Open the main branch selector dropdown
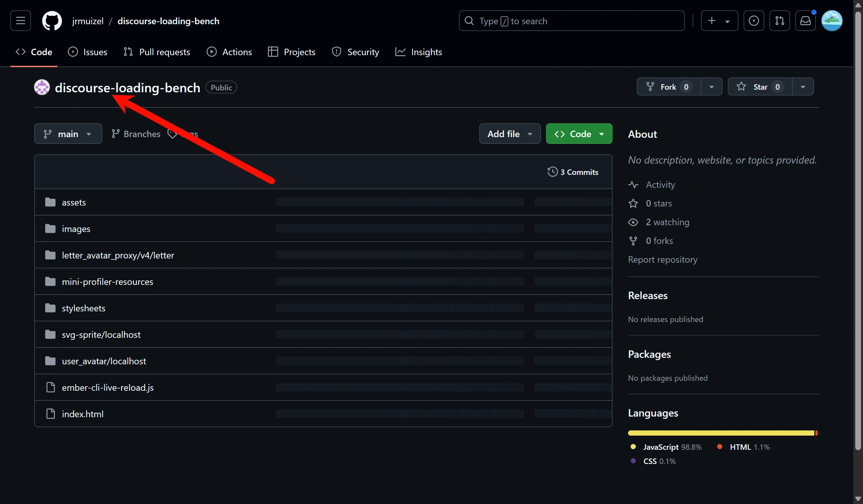This screenshot has height=504, width=863. [x=68, y=134]
